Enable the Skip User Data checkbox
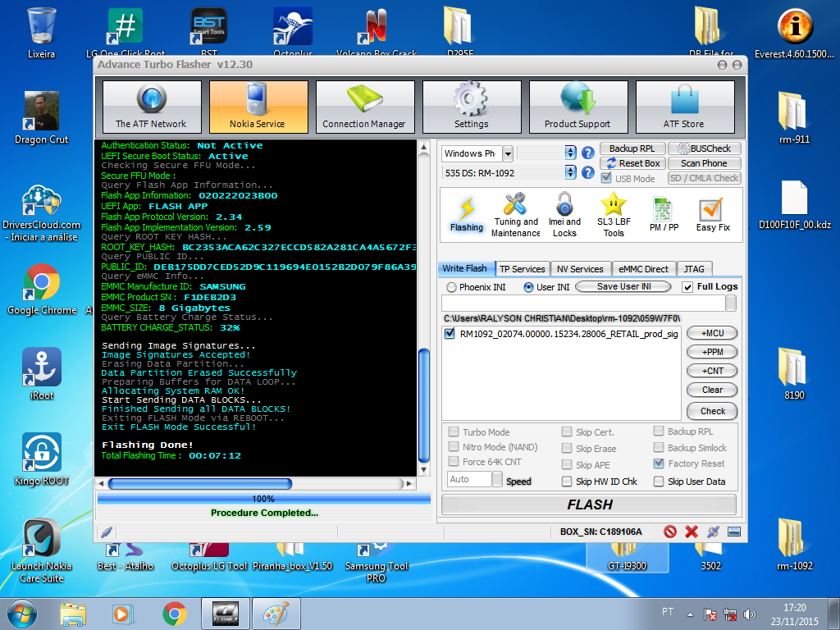The height and width of the screenshot is (630, 840). [659, 482]
